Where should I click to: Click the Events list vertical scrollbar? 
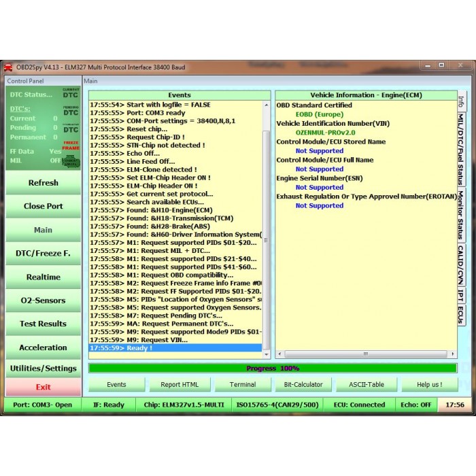(266, 224)
